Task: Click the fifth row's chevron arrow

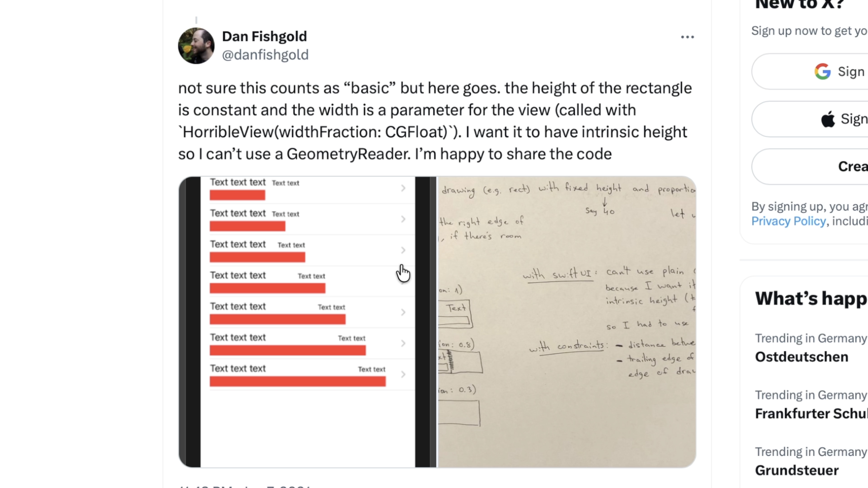Action: [403, 312]
